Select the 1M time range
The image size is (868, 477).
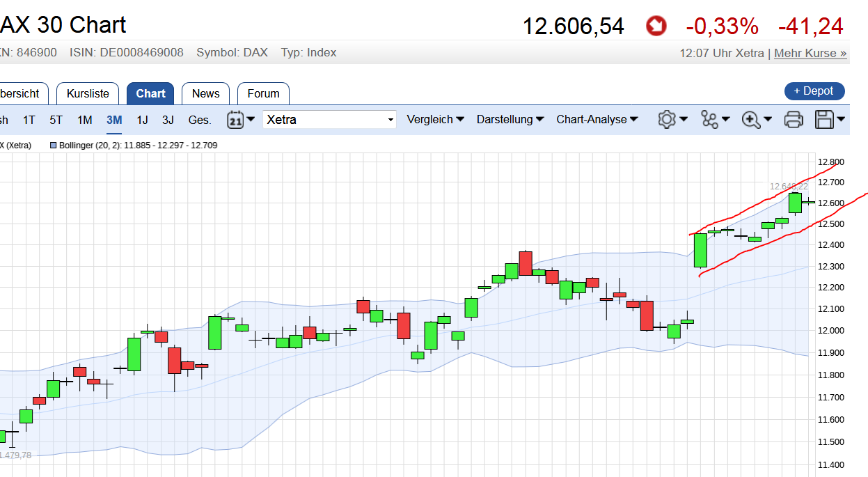[84, 120]
